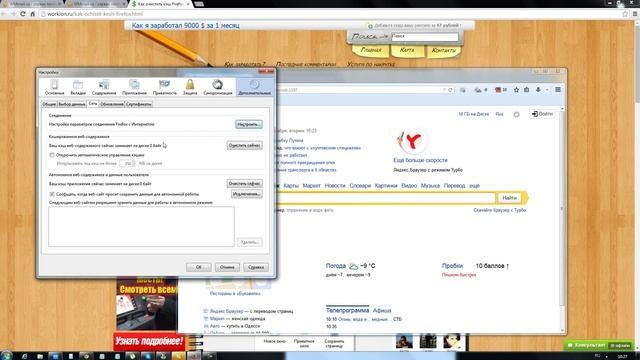Viewport: 640px width, 360px height.
Task: Click the Yandex search input field
Action: click(x=385, y=198)
